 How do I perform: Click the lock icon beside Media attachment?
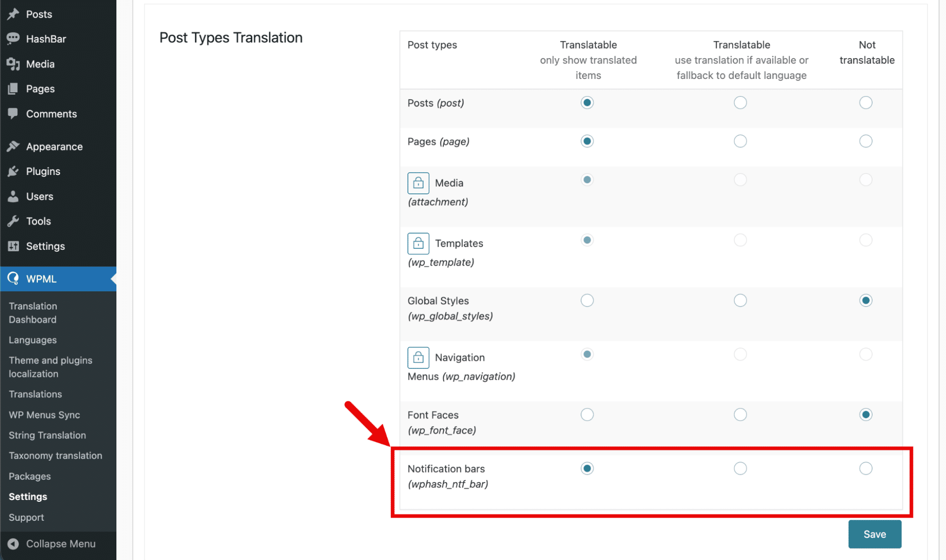pyautogui.click(x=418, y=183)
